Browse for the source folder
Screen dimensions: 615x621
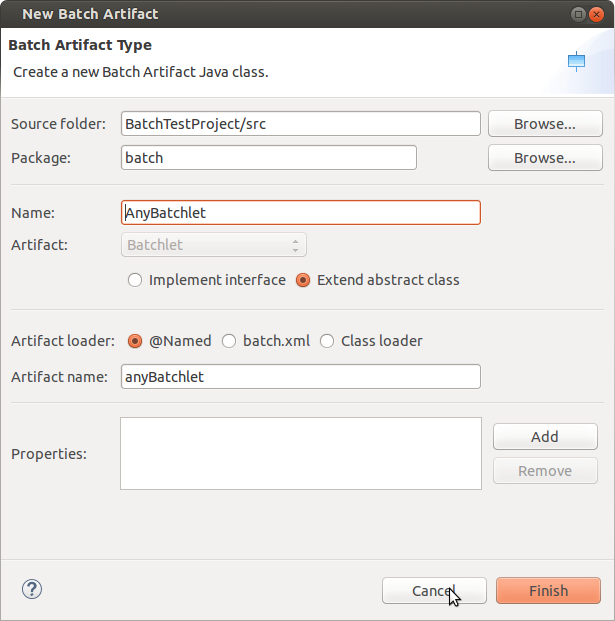pos(544,124)
